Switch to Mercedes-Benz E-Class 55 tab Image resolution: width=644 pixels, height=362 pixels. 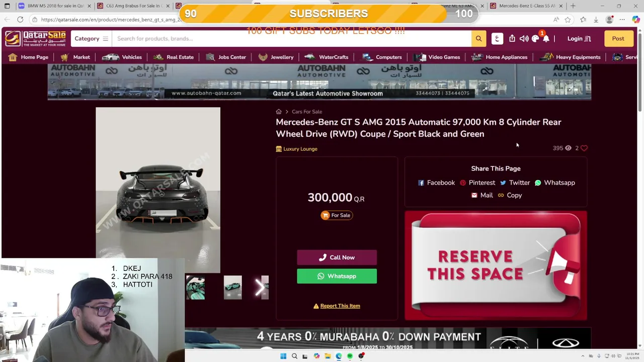click(x=526, y=6)
